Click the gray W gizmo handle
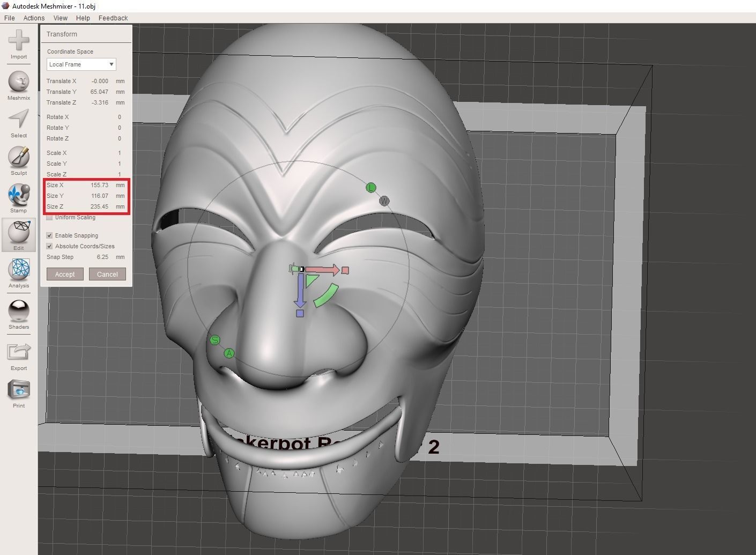The image size is (756, 555). (384, 201)
